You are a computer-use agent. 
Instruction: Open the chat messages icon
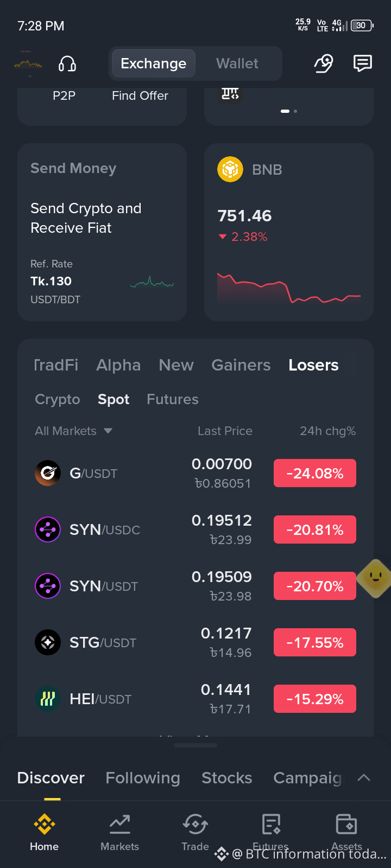[362, 63]
